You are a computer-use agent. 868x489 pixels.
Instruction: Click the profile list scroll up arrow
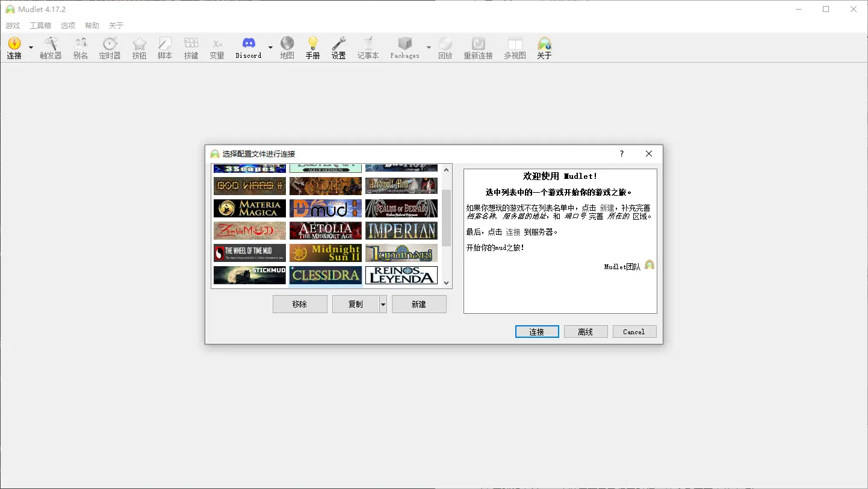[447, 170]
